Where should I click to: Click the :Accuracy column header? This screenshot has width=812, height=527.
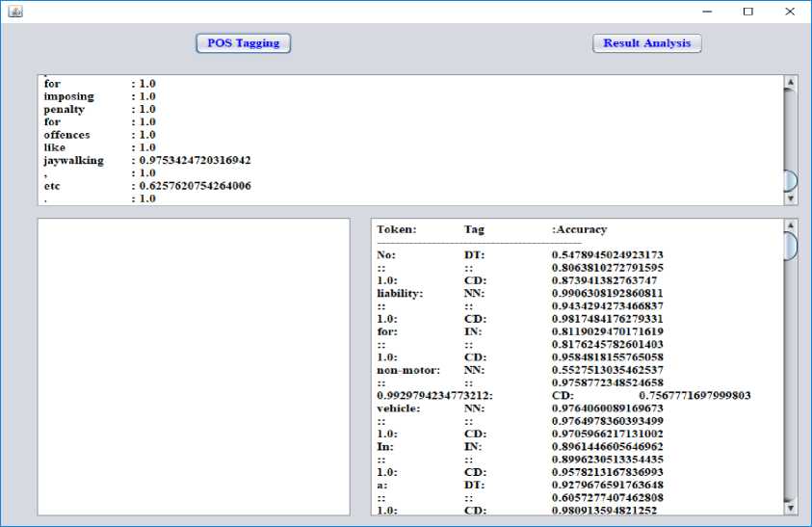tap(579, 230)
